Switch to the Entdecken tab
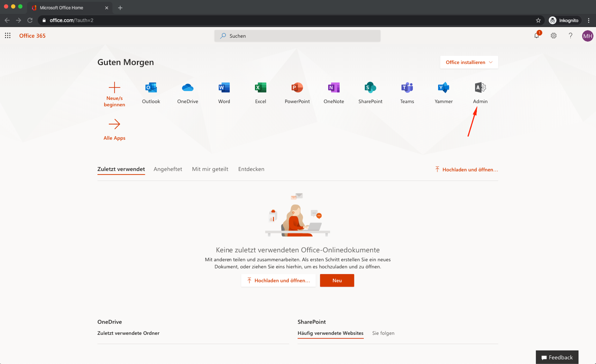 [x=251, y=169]
